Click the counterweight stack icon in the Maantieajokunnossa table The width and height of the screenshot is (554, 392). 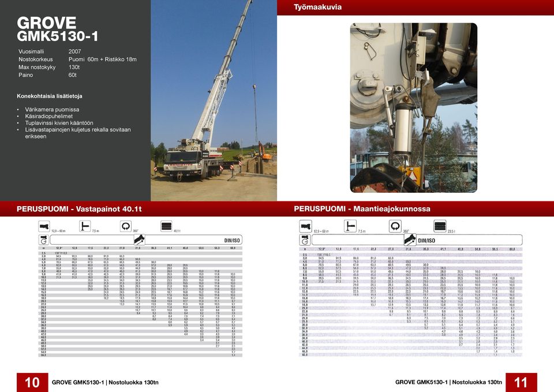click(440, 226)
